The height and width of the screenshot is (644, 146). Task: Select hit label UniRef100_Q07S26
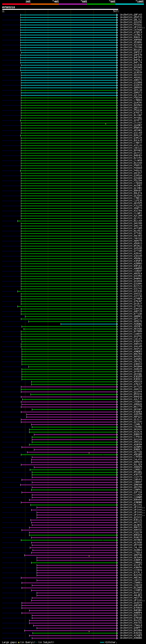pos(131,387)
